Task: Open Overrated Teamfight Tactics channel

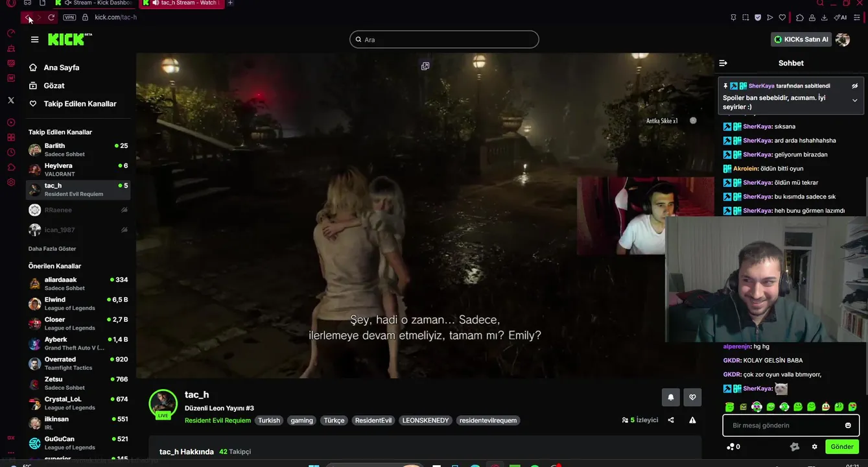Action: tap(78, 363)
